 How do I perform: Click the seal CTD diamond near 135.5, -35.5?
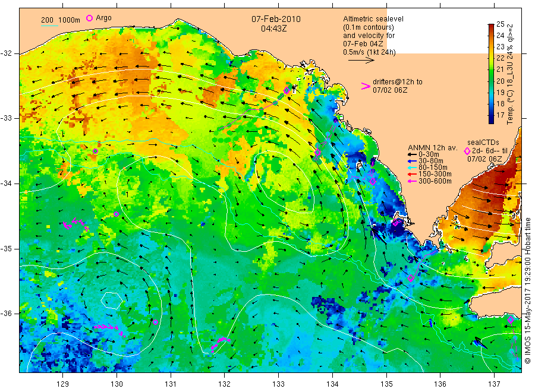[411, 278]
